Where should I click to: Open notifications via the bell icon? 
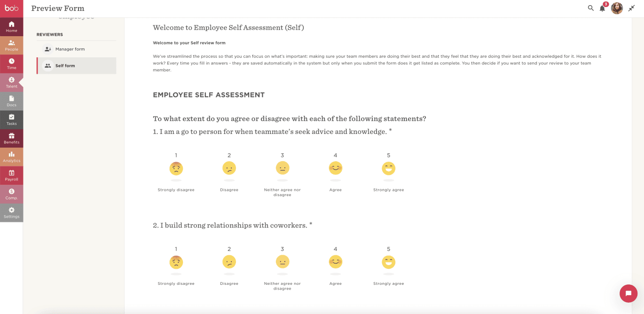pyautogui.click(x=602, y=8)
